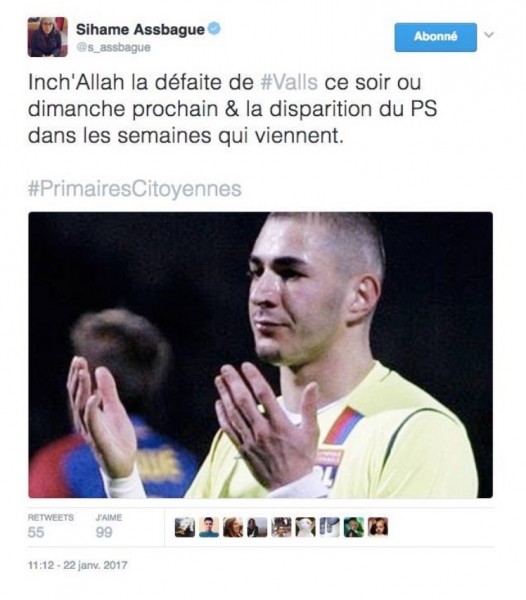
Task: Open the first liker avatar
Action: pyautogui.click(x=185, y=527)
